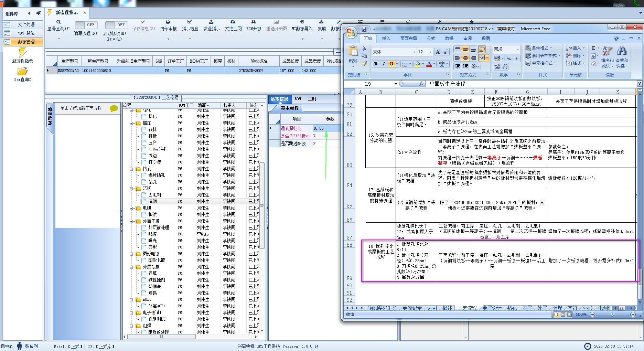Open the Name Box L9 dropdown

pyautogui.click(x=396, y=84)
